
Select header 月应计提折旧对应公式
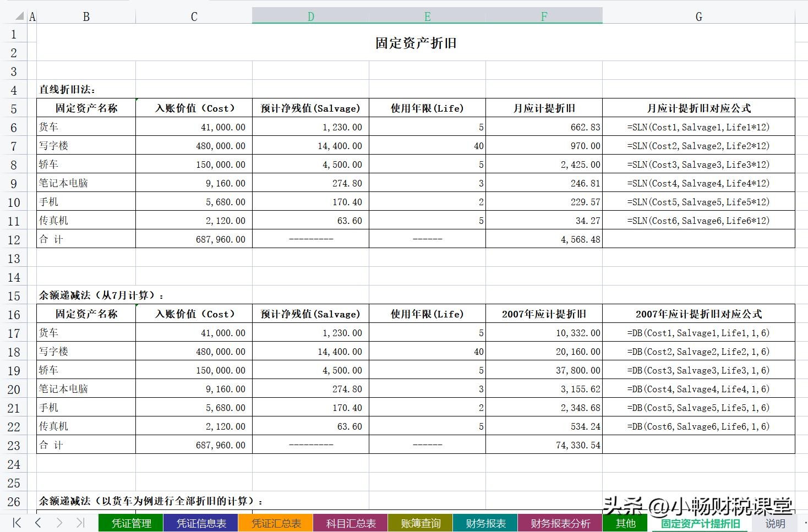(x=698, y=108)
